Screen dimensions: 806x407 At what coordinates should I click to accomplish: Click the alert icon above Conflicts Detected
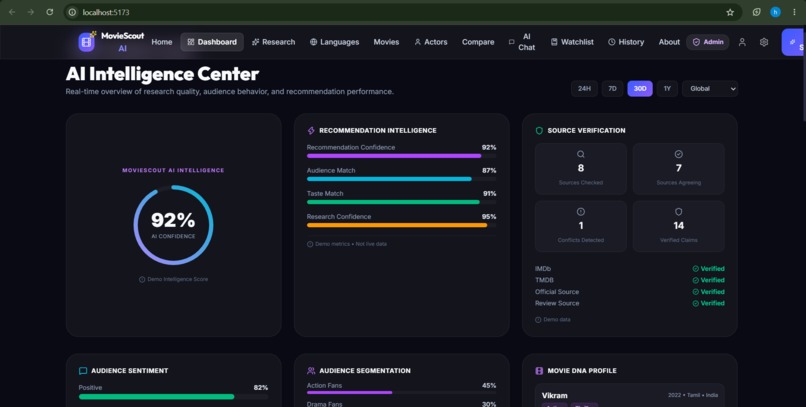(x=580, y=212)
